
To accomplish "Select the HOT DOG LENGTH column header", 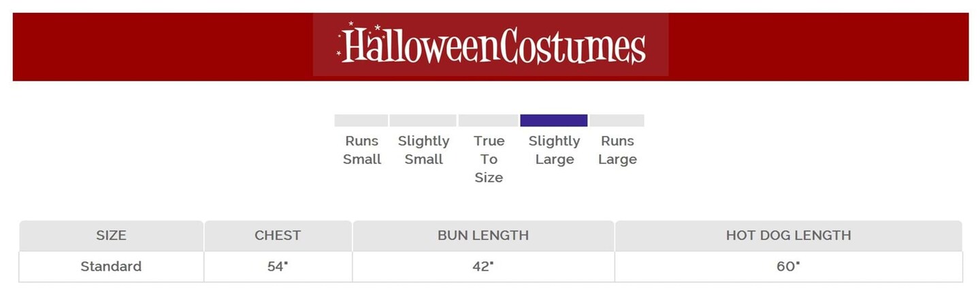I will [788, 236].
